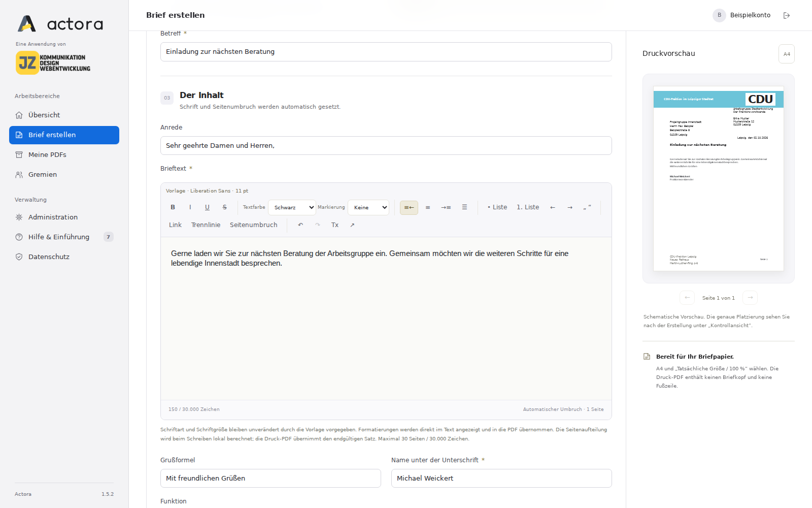Toggle underline formatting button

[207, 207]
